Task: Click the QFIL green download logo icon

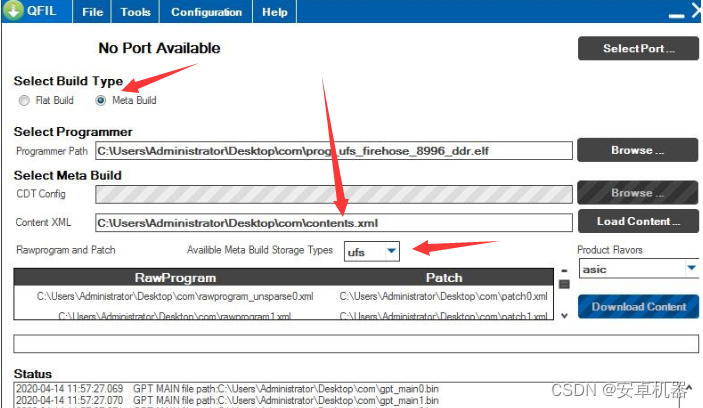Action: tap(13, 9)
